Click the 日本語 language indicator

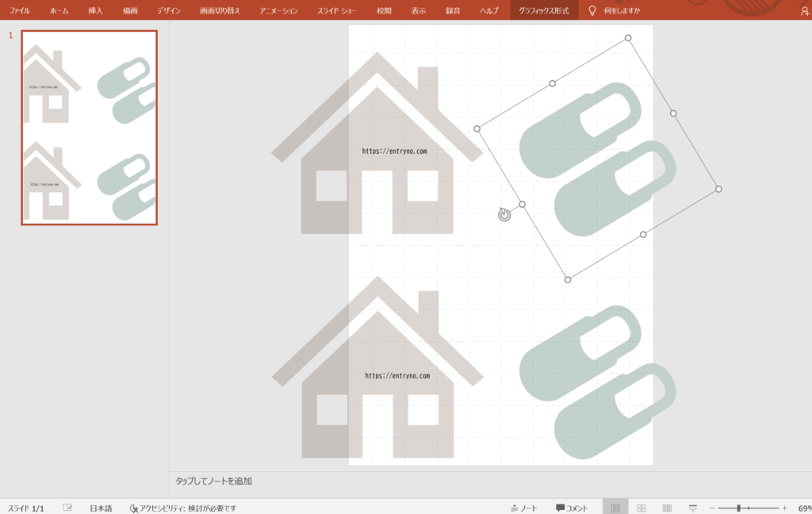101,508
